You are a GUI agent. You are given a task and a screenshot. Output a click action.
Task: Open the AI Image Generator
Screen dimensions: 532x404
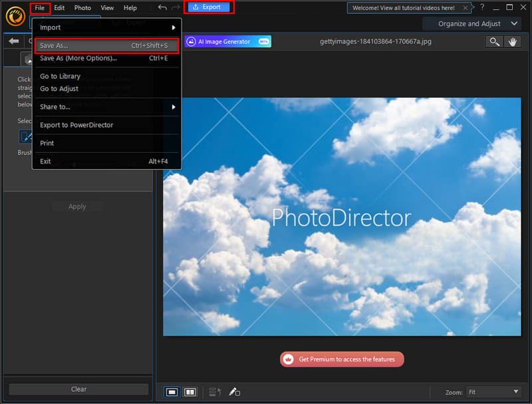227,41
